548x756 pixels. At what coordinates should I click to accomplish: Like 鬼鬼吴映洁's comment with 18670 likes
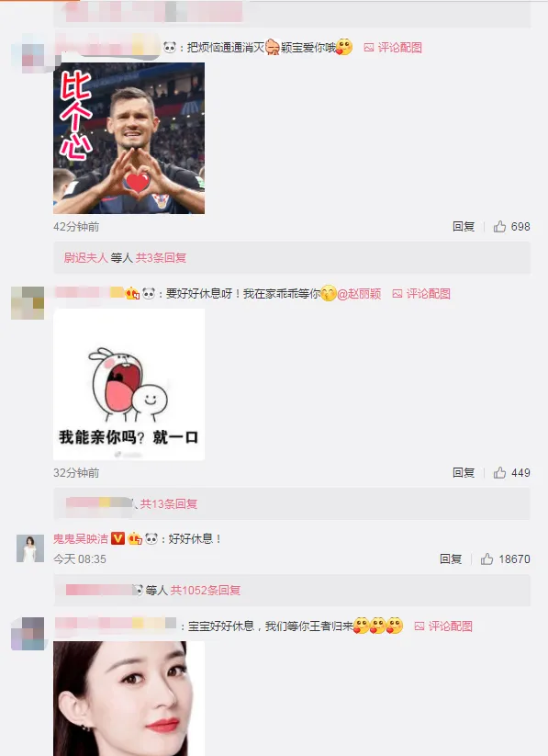coord(486,559)
